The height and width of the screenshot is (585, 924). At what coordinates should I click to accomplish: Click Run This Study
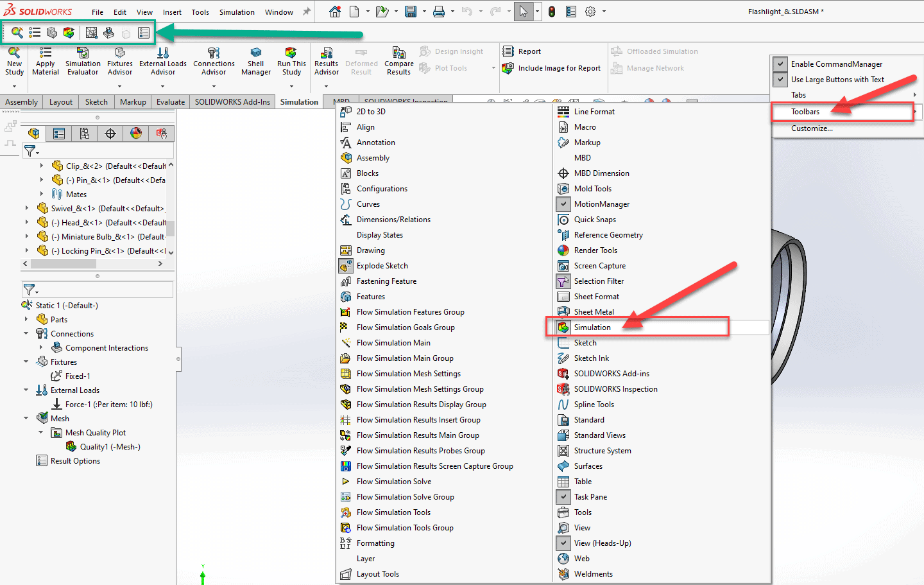[291, 61]
